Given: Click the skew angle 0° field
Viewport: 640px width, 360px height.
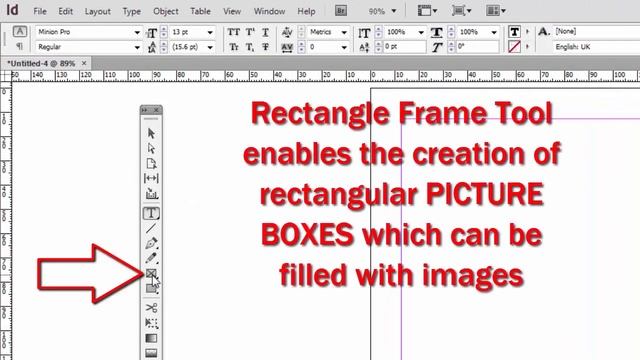Looking at the screenshot, I should [477, 47].
